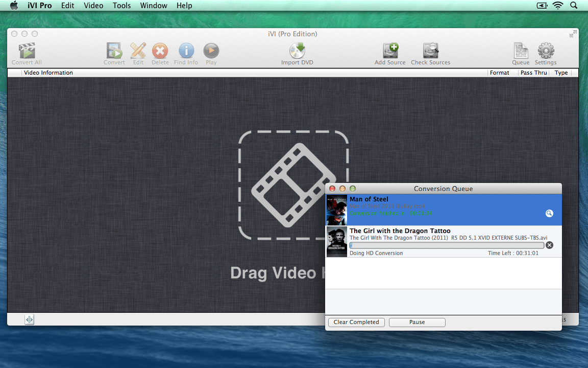Close the Conversion Queue window
Screen dimensions: 588x368
click(x=332, y=189)
